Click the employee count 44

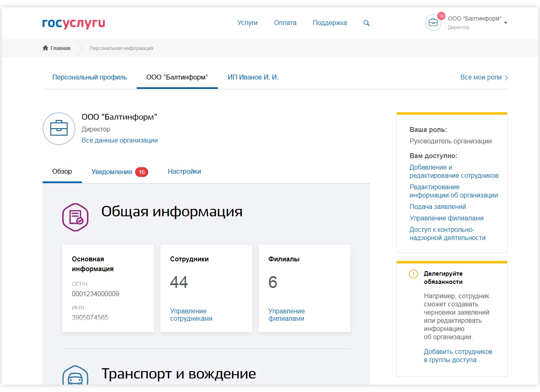click(179, 282)
